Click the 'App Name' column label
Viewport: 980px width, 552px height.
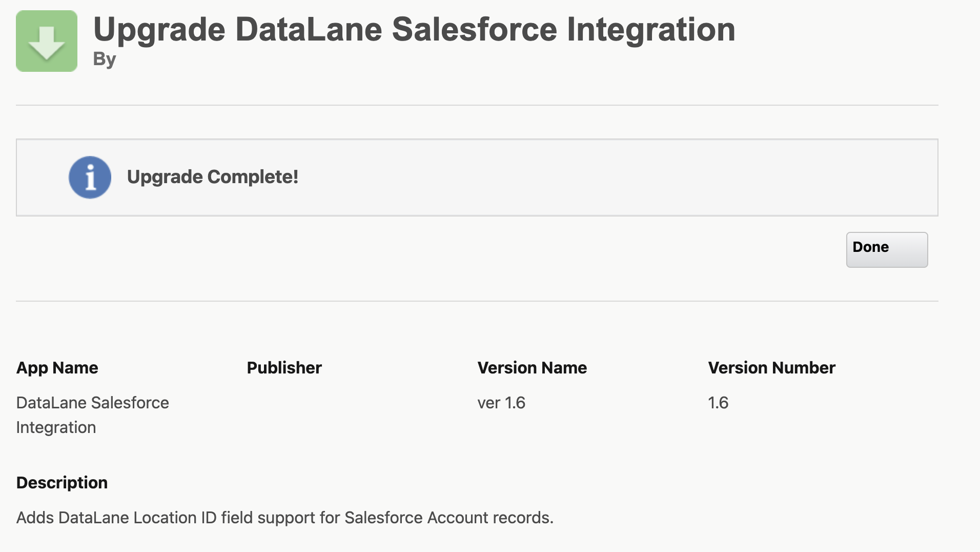click(57, 368)
